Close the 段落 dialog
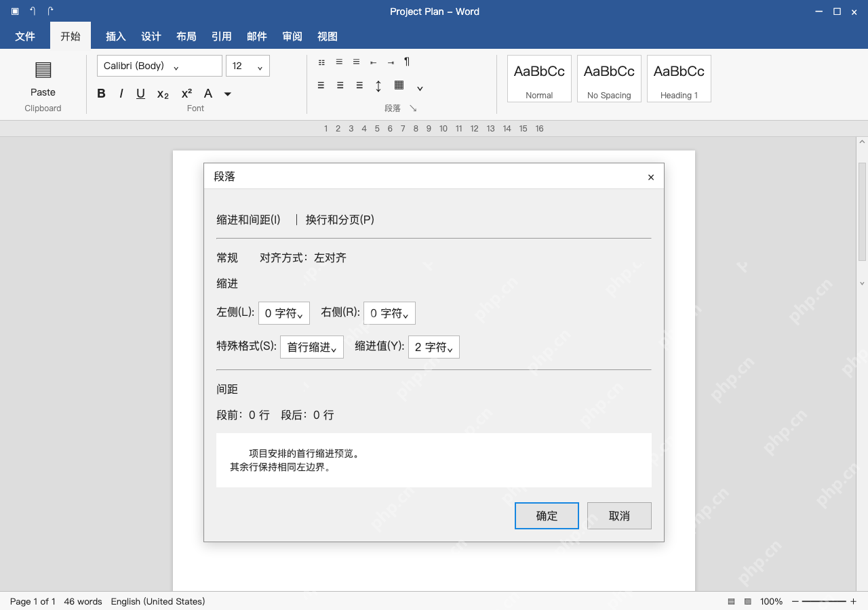Image resolution: width=868 pixels, height=610 pixels. tap(651, 177)
